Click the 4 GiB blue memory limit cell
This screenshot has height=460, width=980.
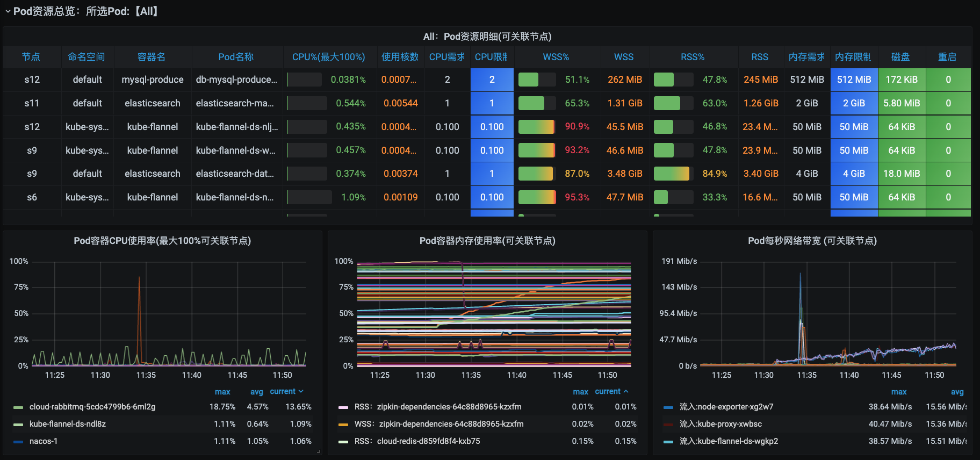click(x=854, y=174)
